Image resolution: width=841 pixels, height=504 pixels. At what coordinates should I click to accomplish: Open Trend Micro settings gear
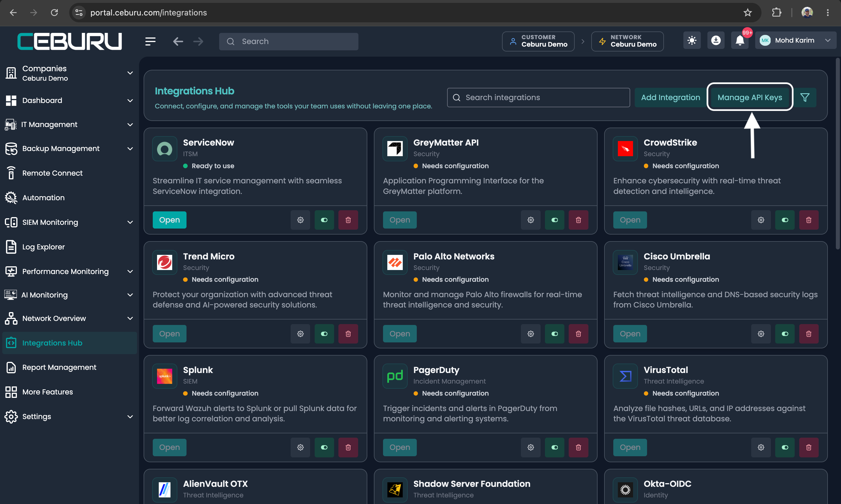(x=300, y=334)
